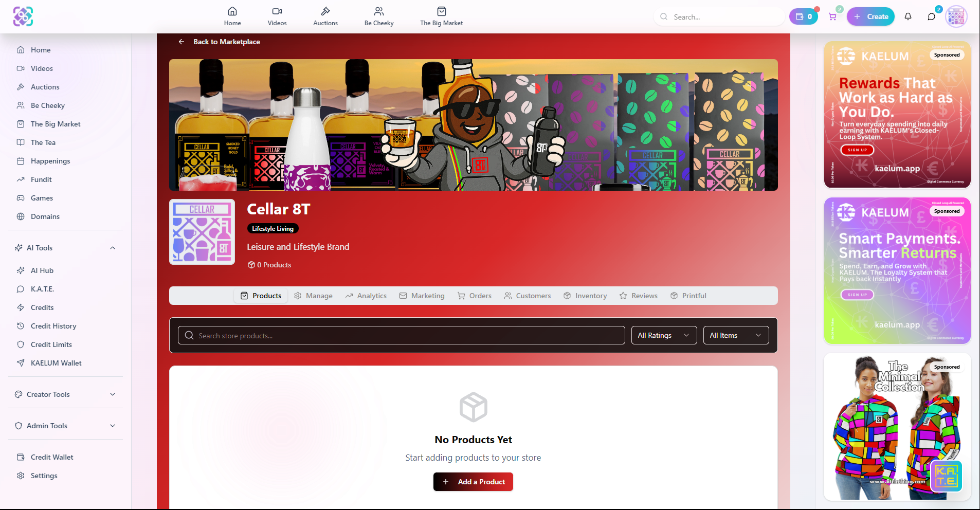
Task: Click the KAELUM Rewards sponsored ad
Action: pos(897,115)
